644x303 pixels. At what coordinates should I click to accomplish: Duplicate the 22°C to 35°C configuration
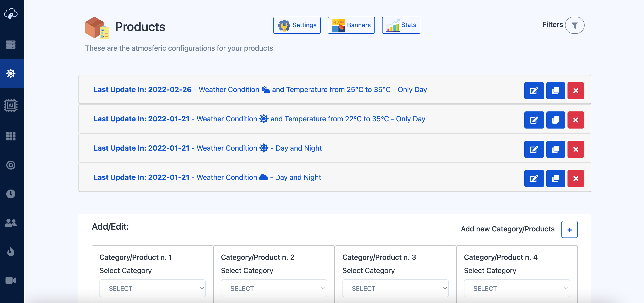click(x=556, y=120)
